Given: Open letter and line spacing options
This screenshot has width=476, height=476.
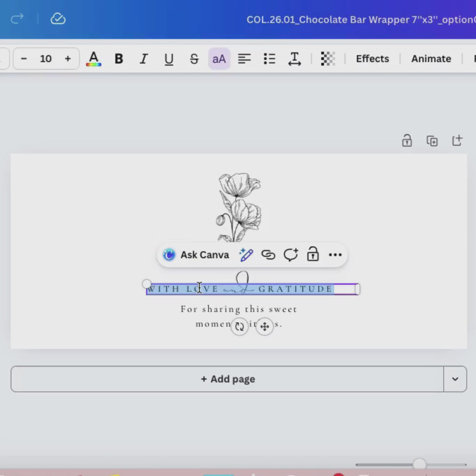Looking at the screenshot, I should tap(294, 59).
